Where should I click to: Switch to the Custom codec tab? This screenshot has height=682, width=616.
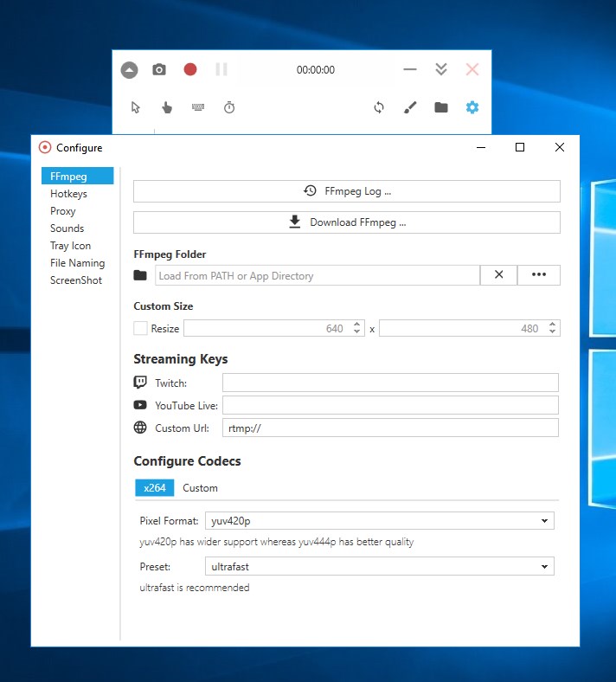coord(200,488)
